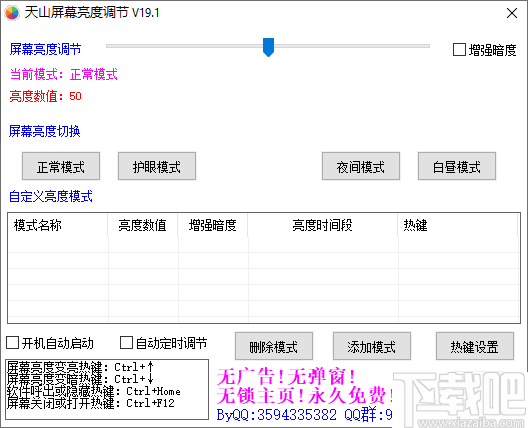Click the colorful app icon in title bar
The height and width of the screenshot is (428, 528).
[x=12, y=13]
